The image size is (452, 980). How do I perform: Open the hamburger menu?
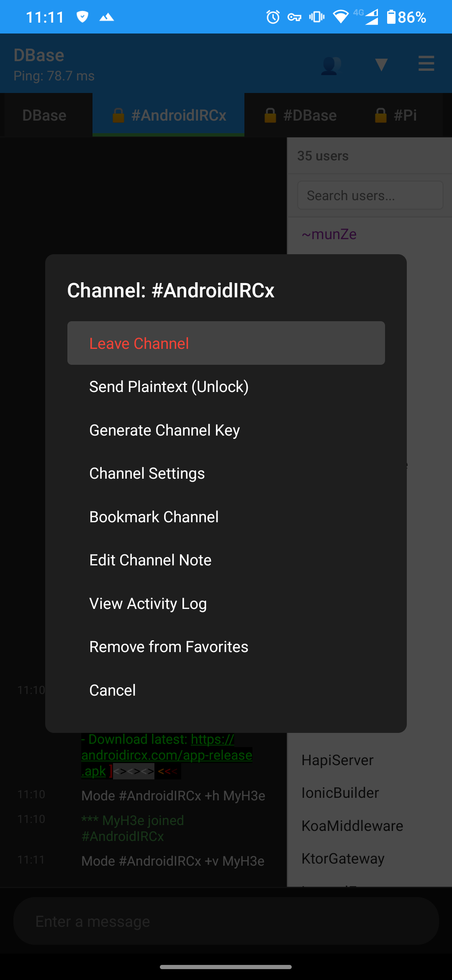426,64
